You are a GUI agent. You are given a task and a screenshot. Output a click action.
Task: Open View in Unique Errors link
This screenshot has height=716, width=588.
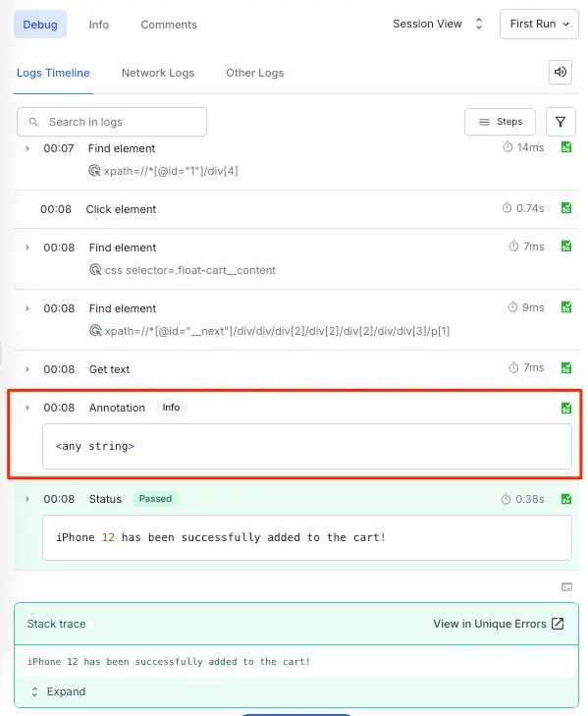[490, 624]
